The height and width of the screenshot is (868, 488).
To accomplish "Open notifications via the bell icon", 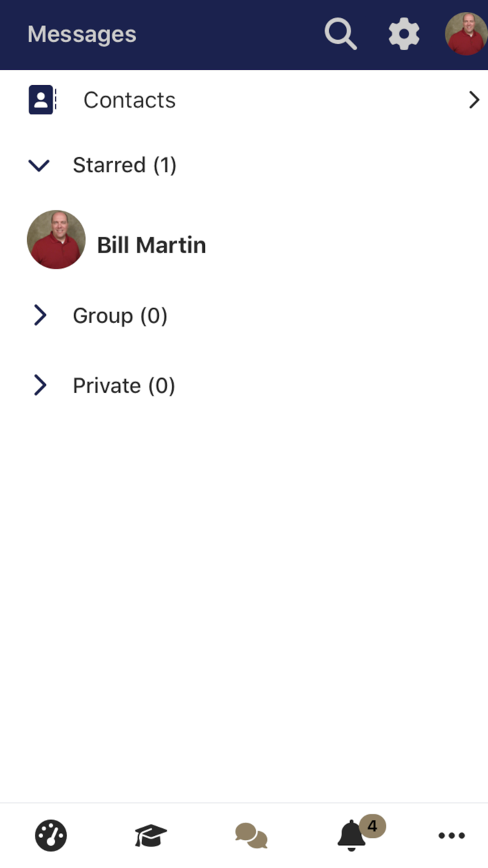I will 351,837.
